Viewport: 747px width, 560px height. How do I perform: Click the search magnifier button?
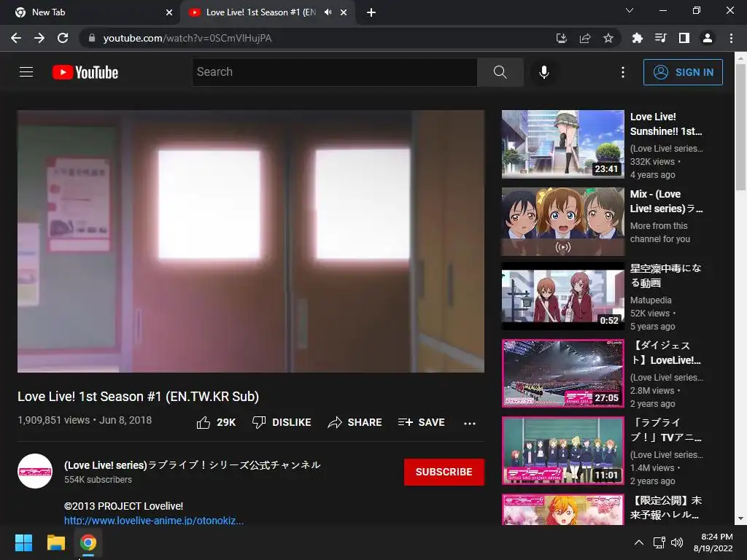tap(500, 72)
